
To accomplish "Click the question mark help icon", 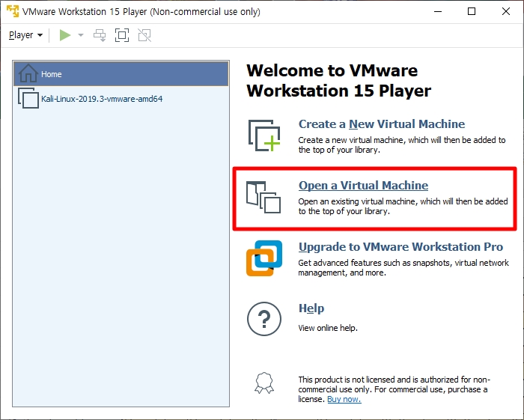I will point(264,319).
